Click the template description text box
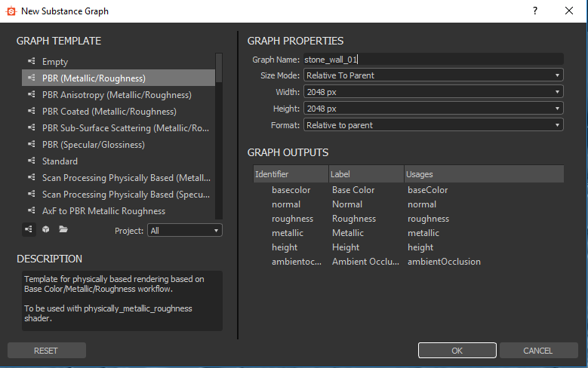Screen dimensions: 588x368 [x=122, y=301]
